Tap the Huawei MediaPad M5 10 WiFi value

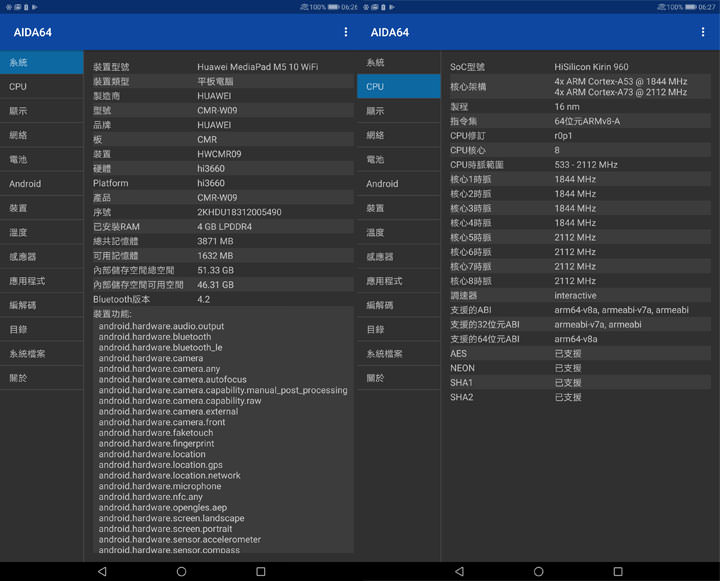pos(258,67)
